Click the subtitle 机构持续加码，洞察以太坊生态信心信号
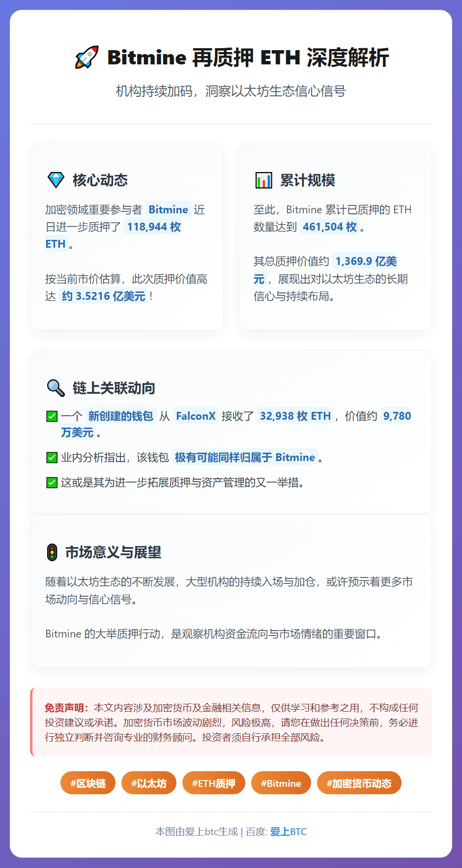This screenshot has height=868, width=462. [x=231, y=91]
